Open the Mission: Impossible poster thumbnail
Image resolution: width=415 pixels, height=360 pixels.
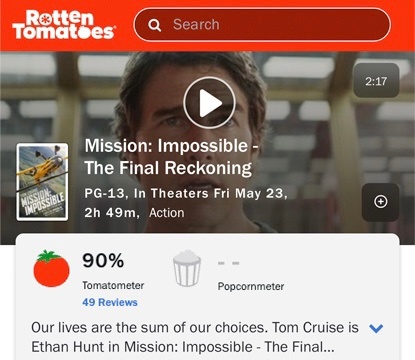(x=42, y=182)
